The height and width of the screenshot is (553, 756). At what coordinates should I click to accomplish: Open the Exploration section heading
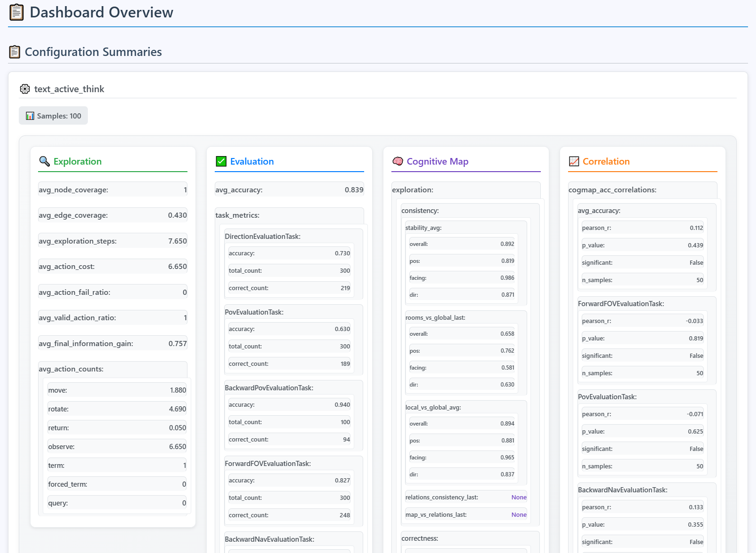point(78,161)
